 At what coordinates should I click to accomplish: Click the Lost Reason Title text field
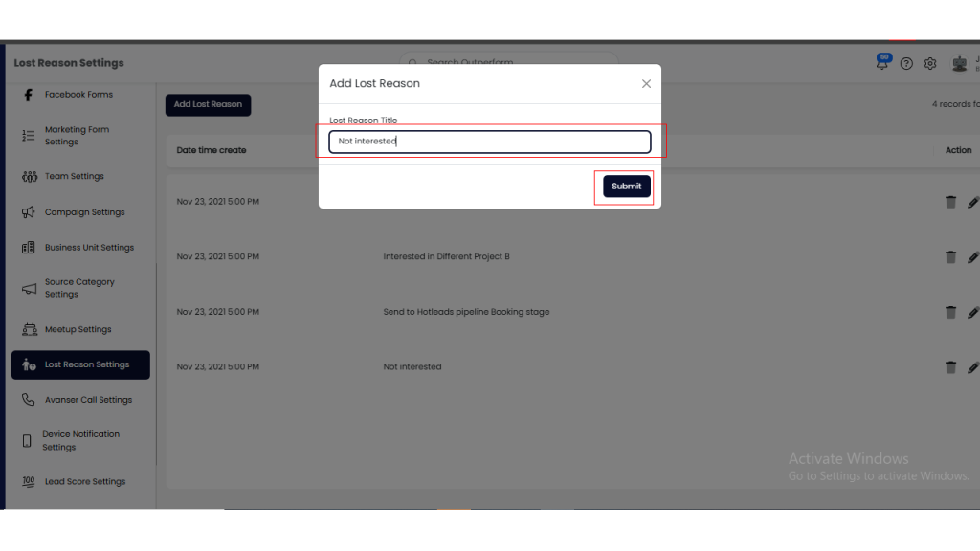click(489, 142)
